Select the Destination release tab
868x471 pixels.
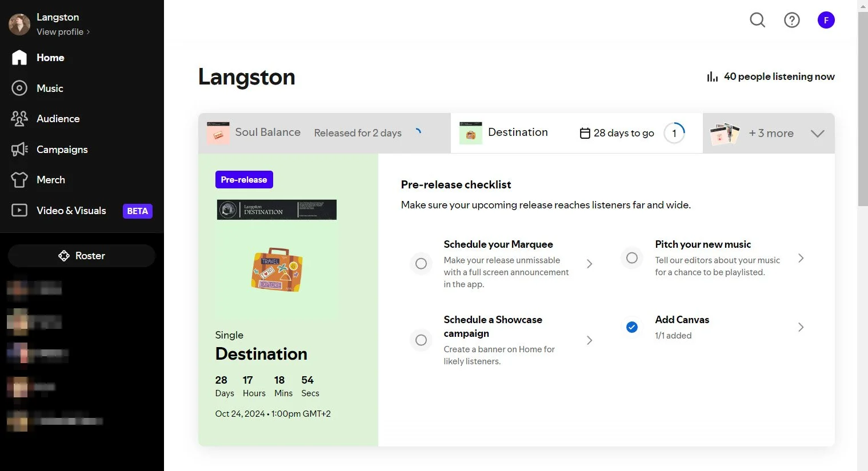[577, 133]
